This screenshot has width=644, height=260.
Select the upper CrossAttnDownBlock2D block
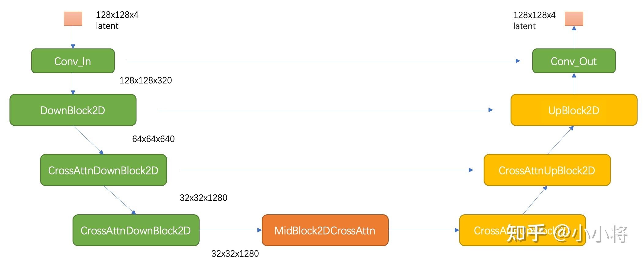click(103, 170)
